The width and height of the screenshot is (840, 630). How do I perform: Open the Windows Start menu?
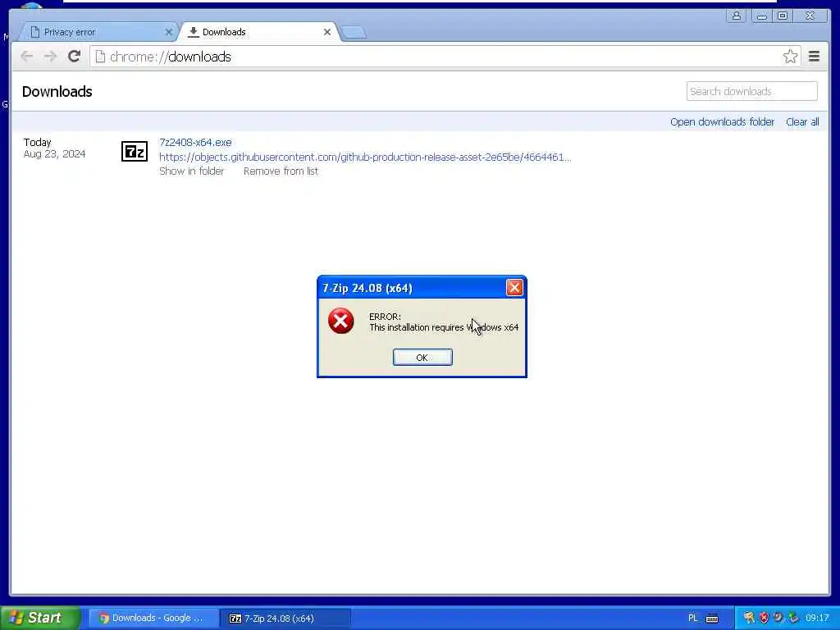click(40, 618)
